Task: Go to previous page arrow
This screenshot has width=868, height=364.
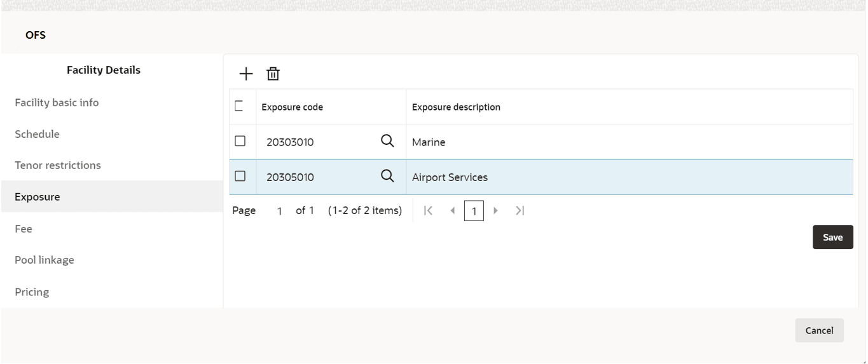Action: (452, 211)
